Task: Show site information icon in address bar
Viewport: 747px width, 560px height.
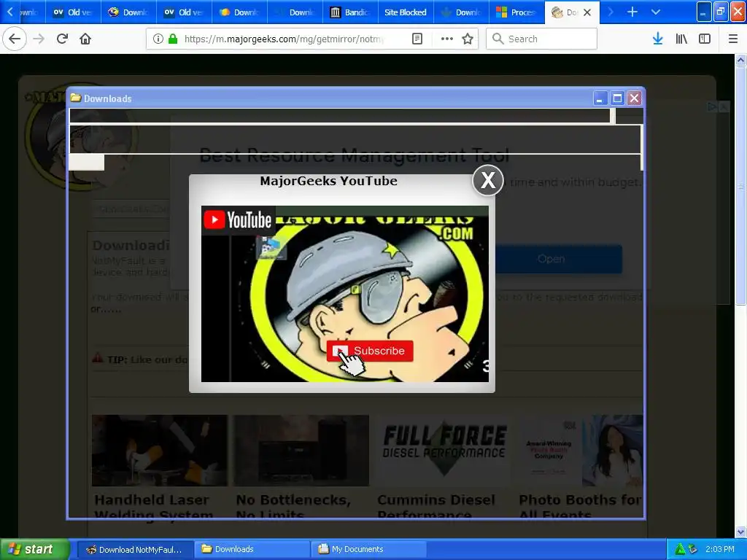Action: 158,39
